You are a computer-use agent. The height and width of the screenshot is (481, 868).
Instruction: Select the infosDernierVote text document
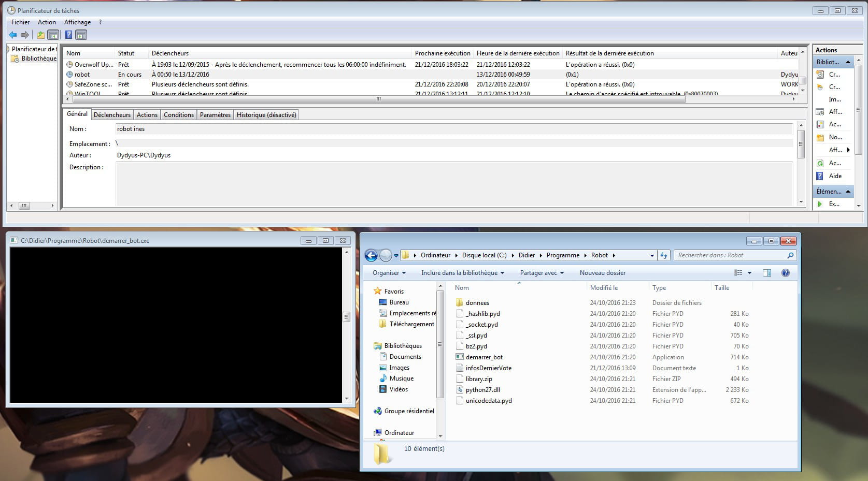[489, 368]
